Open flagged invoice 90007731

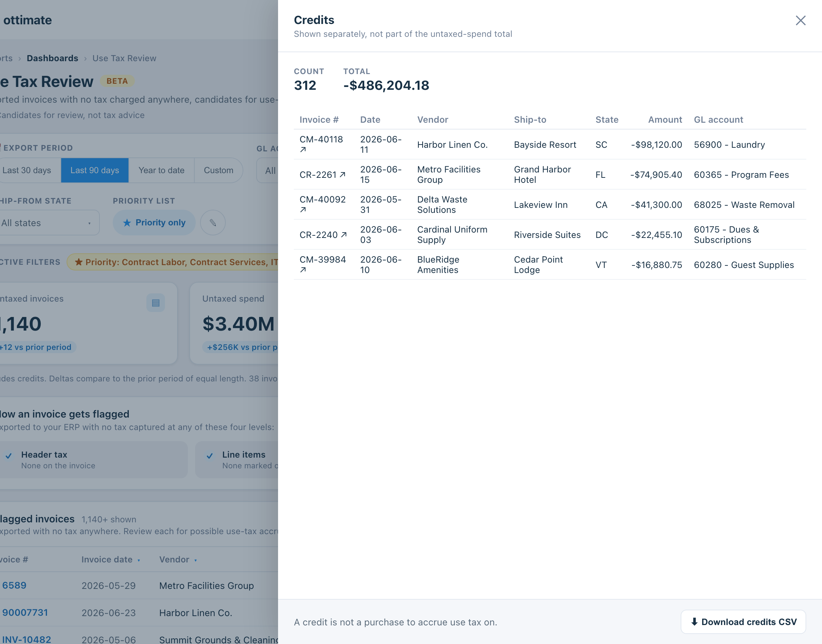pyautogui.click(x=25, y=613)
